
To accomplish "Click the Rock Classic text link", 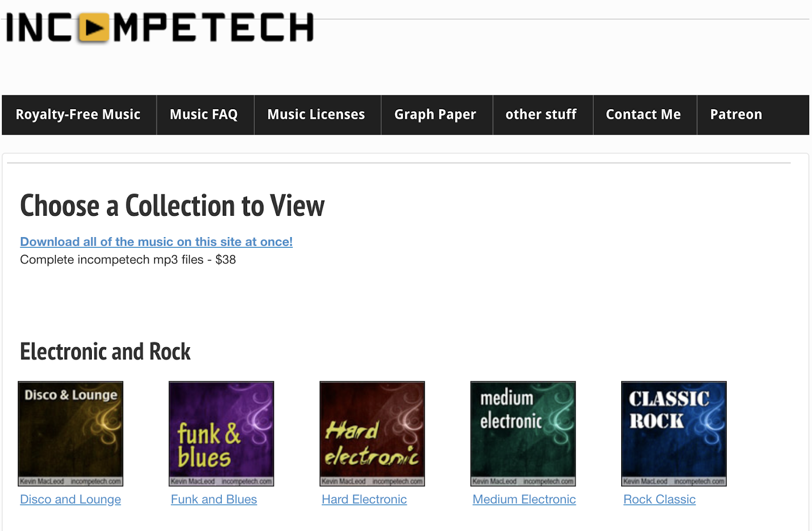I will pyautogui.click(x=659, y=500).
